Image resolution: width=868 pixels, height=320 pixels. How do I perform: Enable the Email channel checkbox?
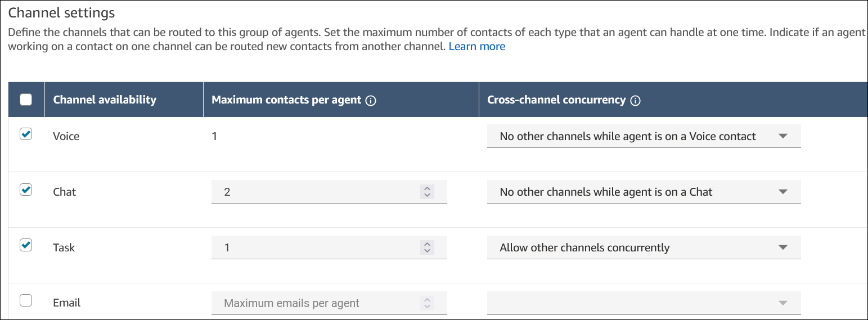tap(26, 301)
